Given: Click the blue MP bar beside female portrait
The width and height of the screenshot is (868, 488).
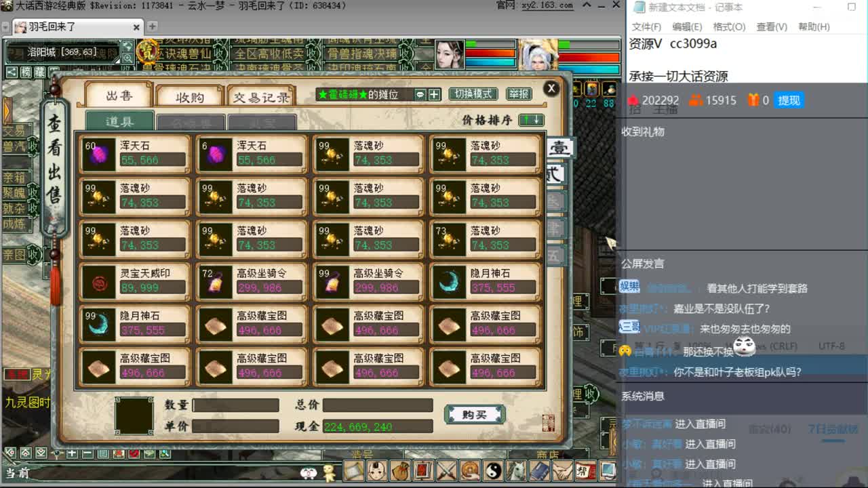Looking at the screenshot, I should point(491,62).
